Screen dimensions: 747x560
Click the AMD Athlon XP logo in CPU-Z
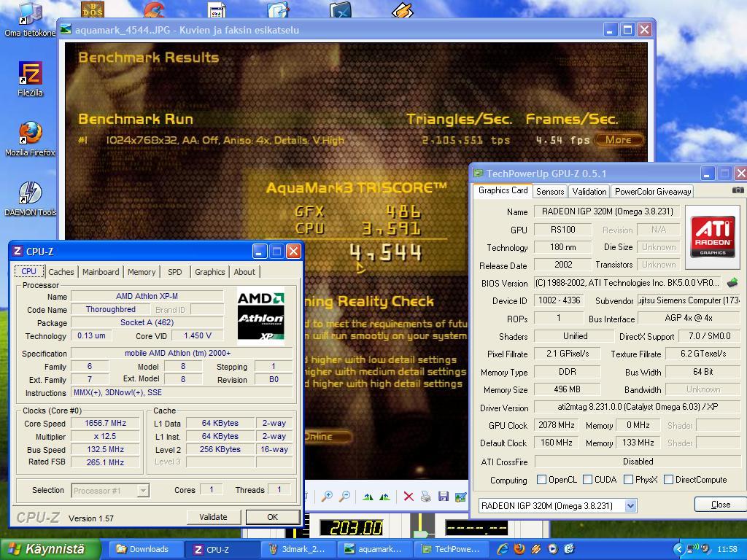pyautogui.click(x=260, y=315)
